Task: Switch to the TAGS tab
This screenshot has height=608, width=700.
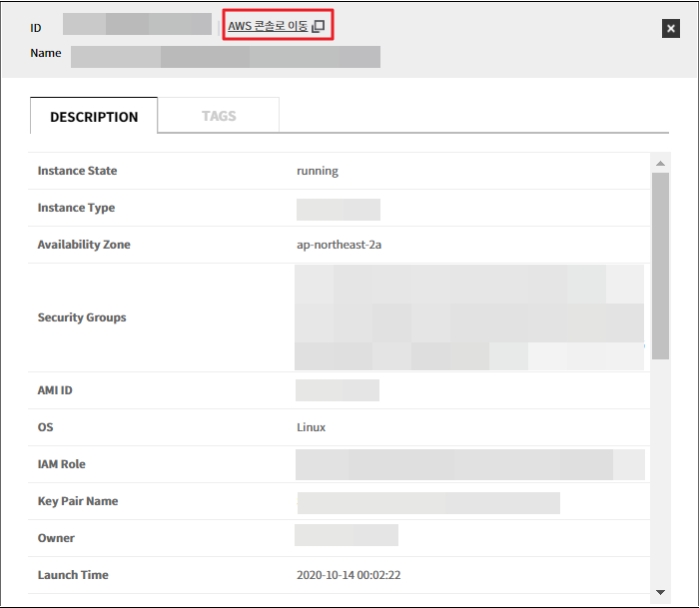Action: [219, 116]
